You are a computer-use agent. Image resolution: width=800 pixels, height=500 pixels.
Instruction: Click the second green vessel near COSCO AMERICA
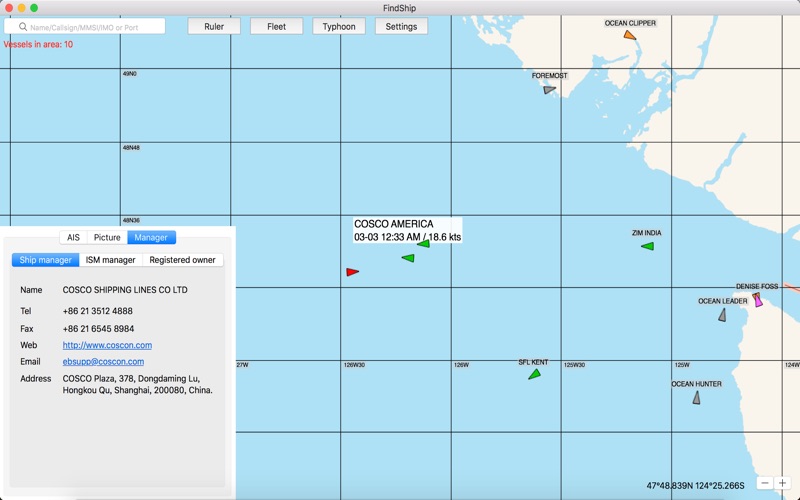pos(408,258)
